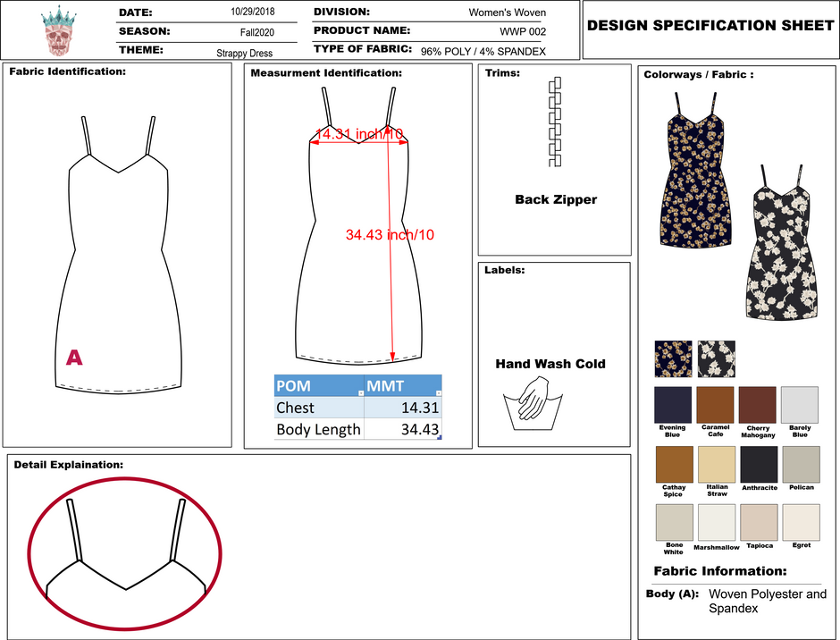Click the division value Women's Woven
This screenshot has width=840, height=640.
(x=508, y=13)
